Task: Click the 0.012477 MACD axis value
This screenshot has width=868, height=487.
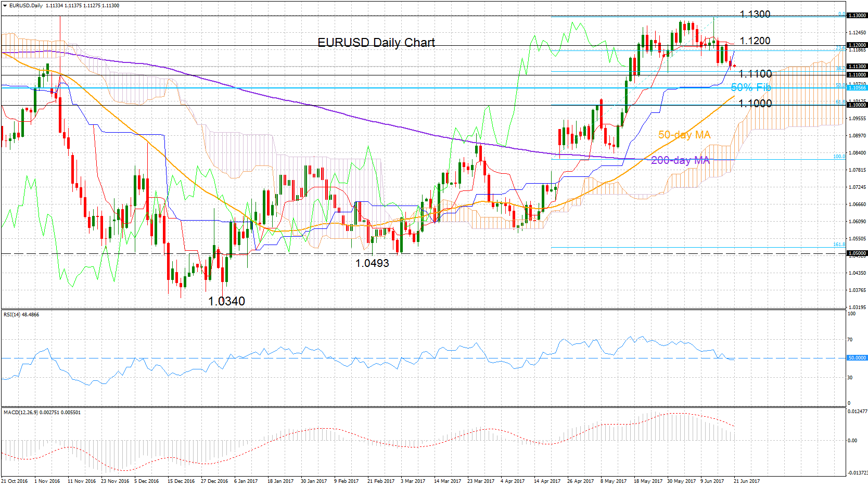Action: point(857,412)
